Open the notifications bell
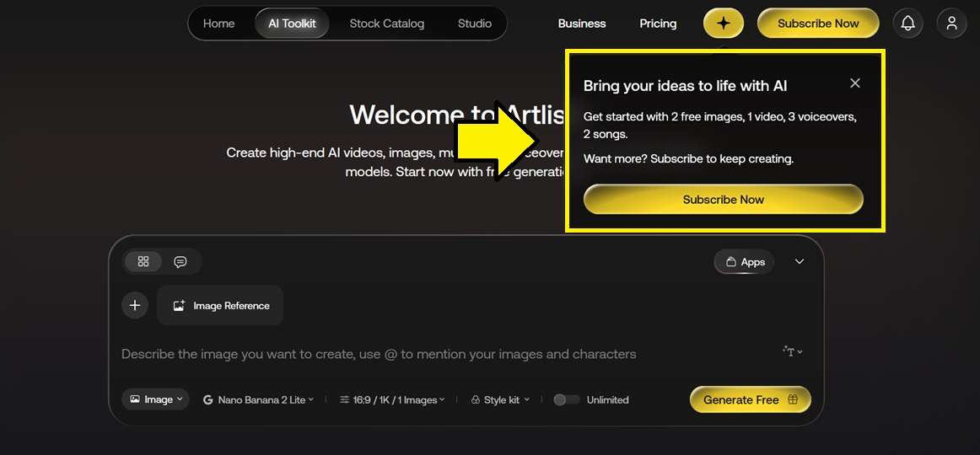Viewport: 980px width, 455px height. [x=907, y=24]
